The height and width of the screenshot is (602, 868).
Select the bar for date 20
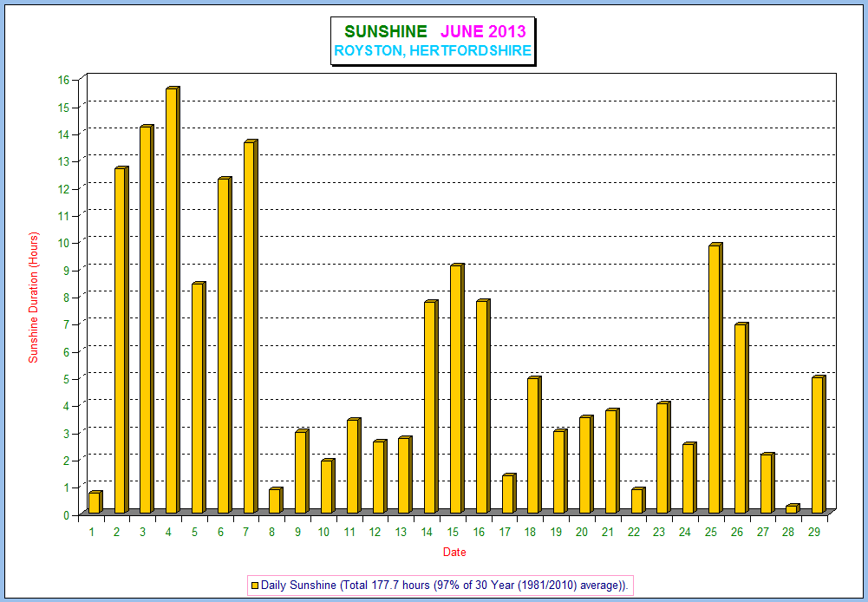[587, 464]
